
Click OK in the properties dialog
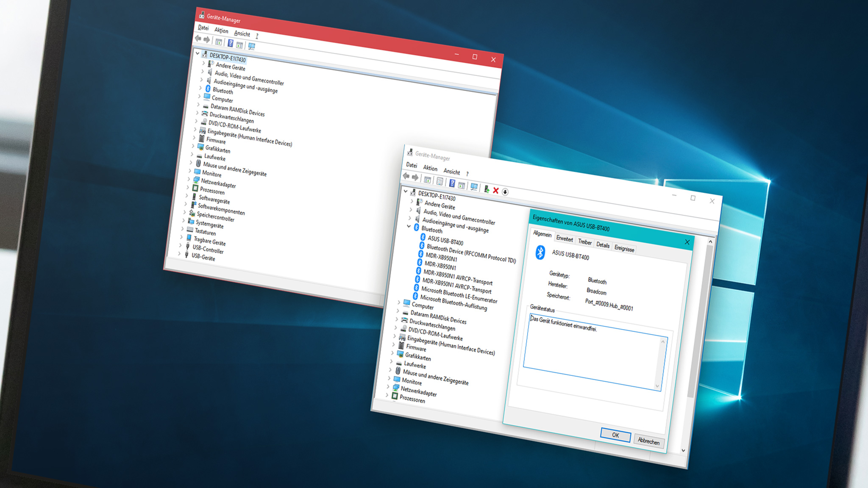615,435
